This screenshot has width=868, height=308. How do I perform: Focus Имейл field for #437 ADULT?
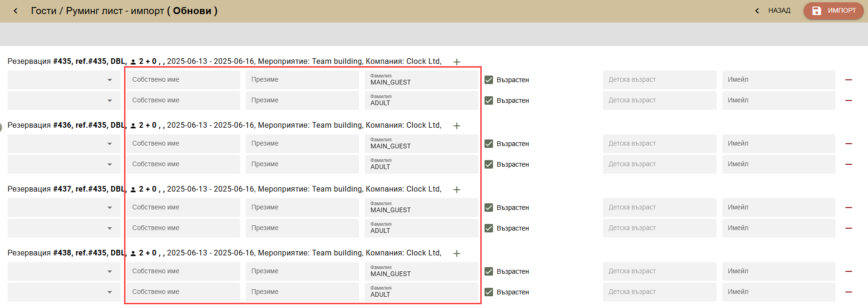pyautogui.click(x=779, y=228)
